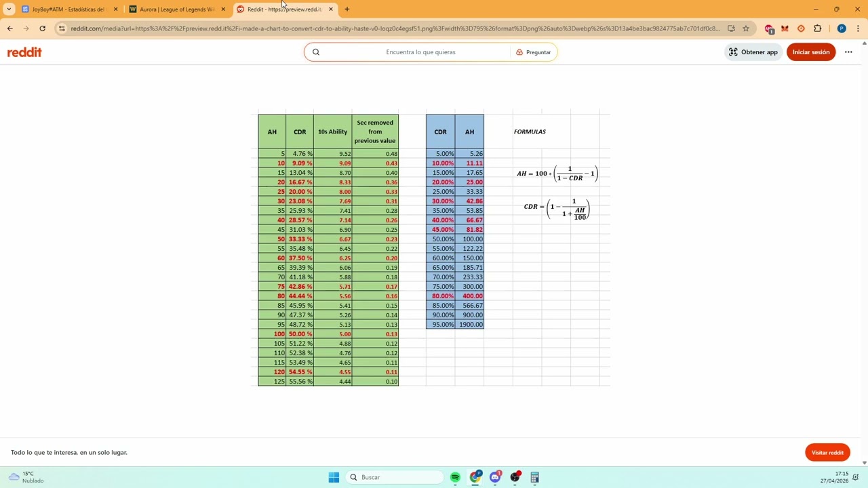Open the Windows Start menu
Screen dimensions: 868x488
pos(334,477)
